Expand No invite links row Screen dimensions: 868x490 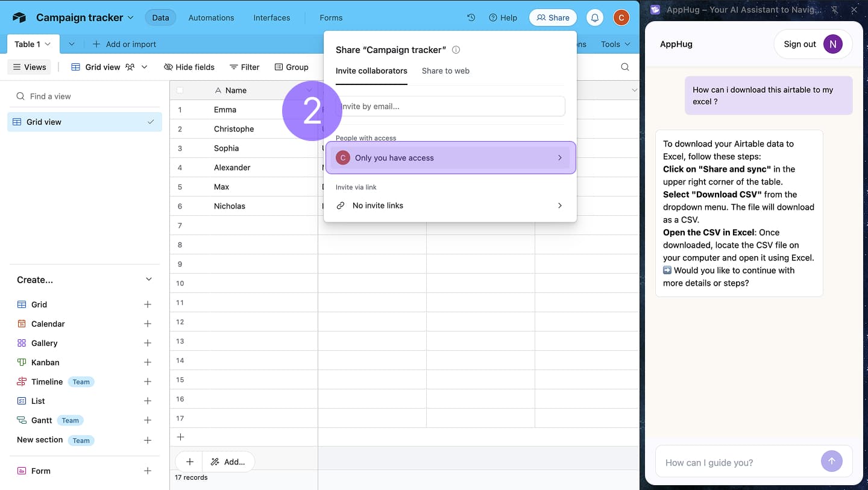click(x=450, y=206)
